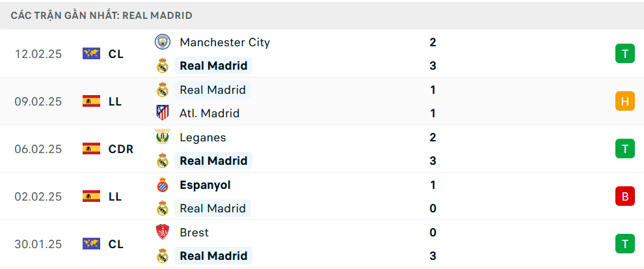Select the match dated 09.02.25

38,102
